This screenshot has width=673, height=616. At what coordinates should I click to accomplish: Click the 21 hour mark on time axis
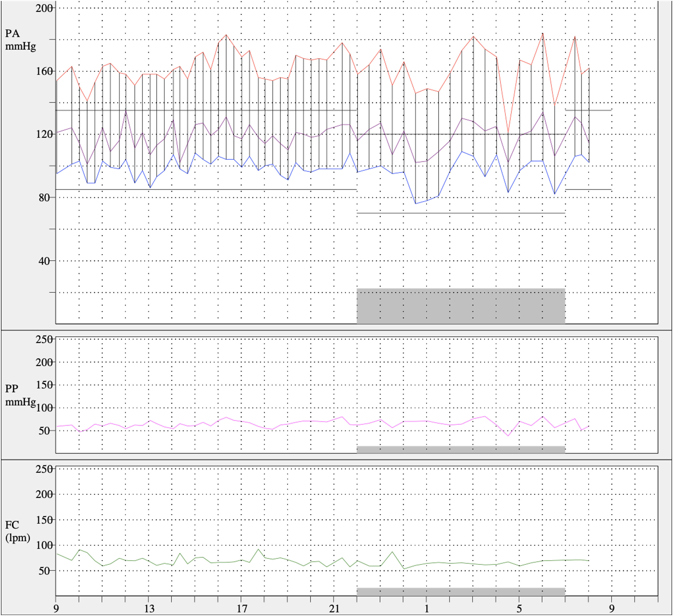334,609
